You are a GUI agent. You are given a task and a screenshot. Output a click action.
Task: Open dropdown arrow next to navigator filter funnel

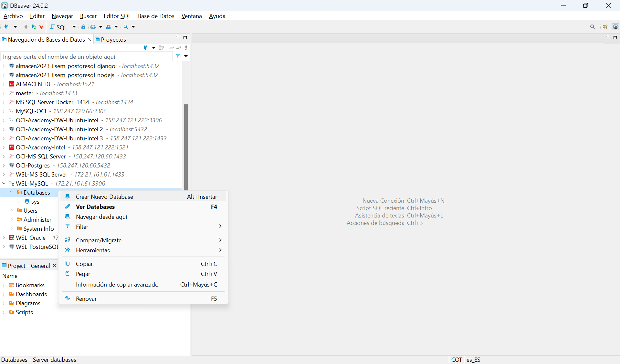coord(186,56)
